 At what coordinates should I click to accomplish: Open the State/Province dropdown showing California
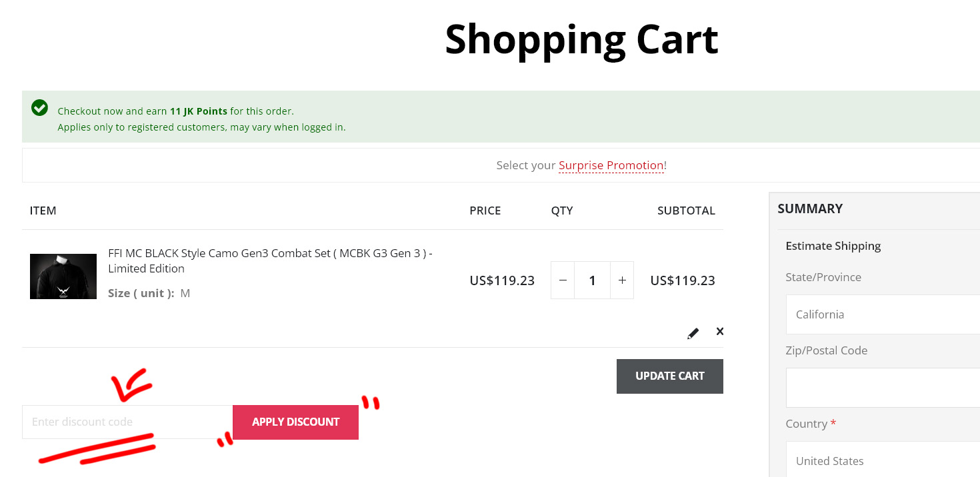pyautogui.click(x=880, y=314)
